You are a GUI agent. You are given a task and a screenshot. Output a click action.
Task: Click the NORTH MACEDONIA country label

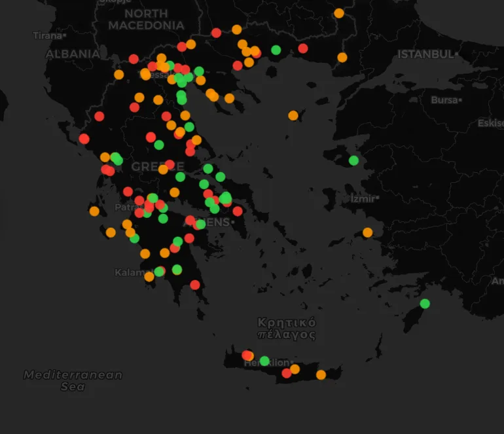pos(146,20)
